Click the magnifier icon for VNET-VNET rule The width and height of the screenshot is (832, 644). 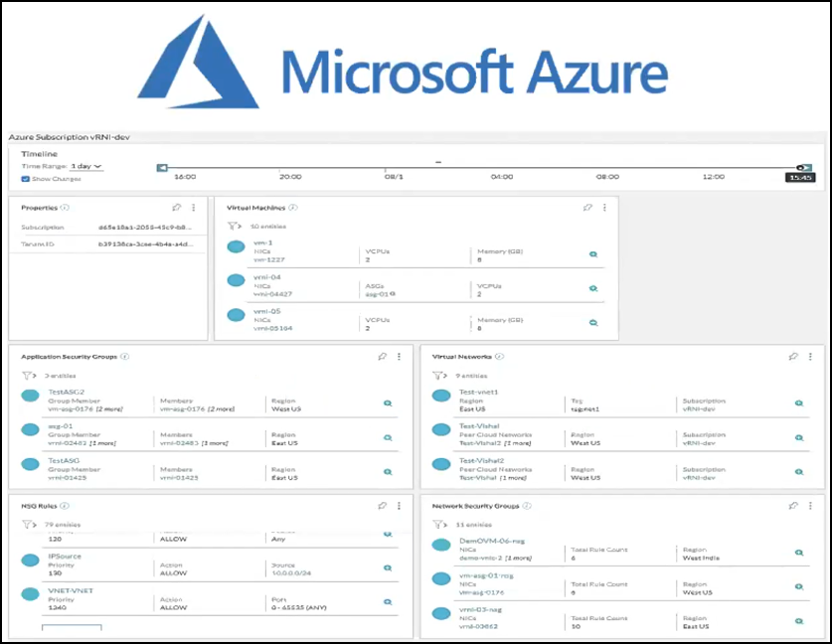coord(388,601)
